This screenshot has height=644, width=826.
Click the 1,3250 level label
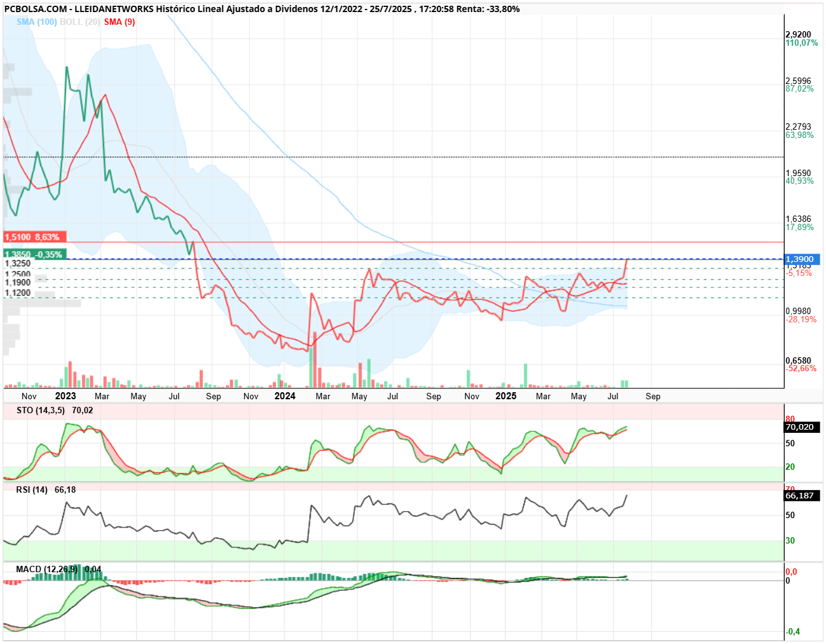pyautogui.click(x=18, y=263)
